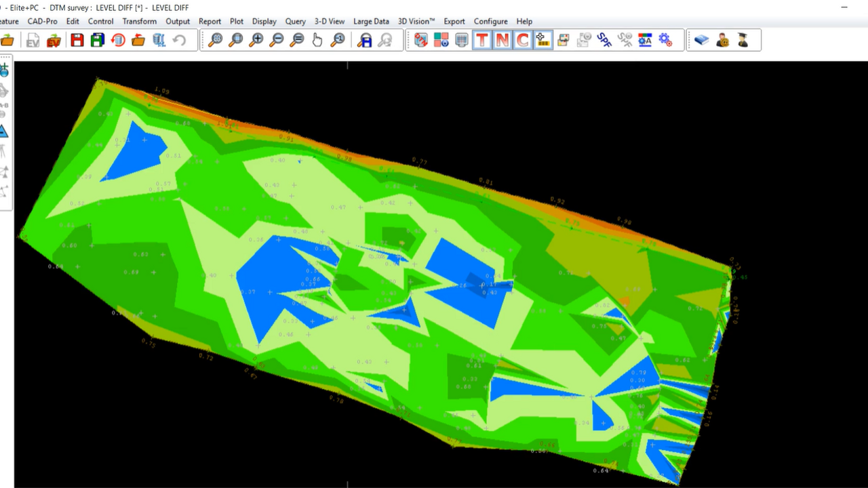
Task: Click the blue gears settings icon
Action: (665, 40)
